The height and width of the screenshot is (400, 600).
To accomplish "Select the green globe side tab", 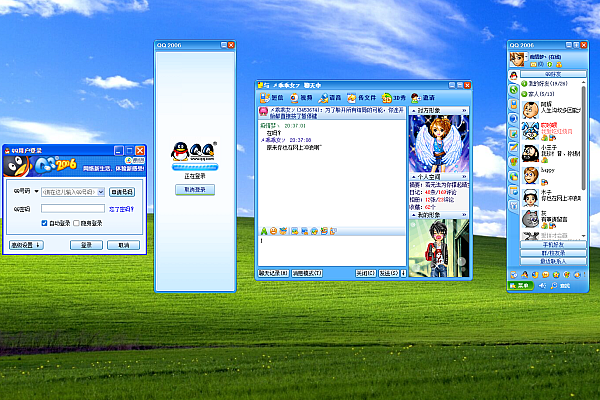I will coord(514,90).
